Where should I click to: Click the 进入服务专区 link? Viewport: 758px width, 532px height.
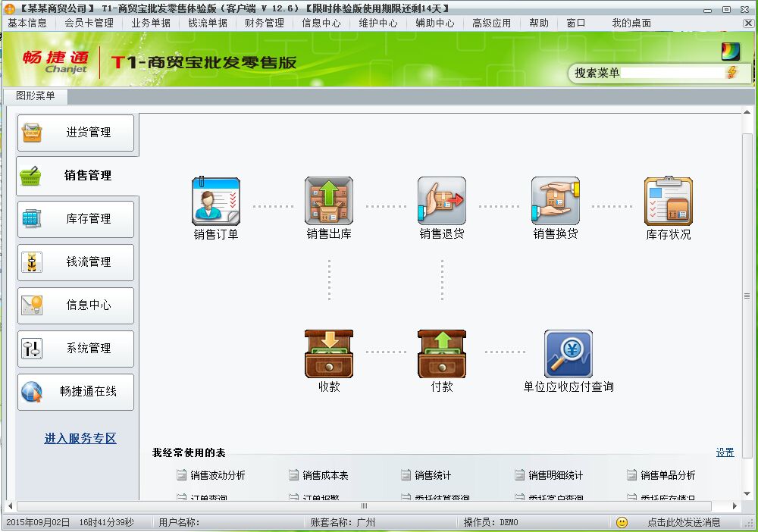[x=80, y=438]
